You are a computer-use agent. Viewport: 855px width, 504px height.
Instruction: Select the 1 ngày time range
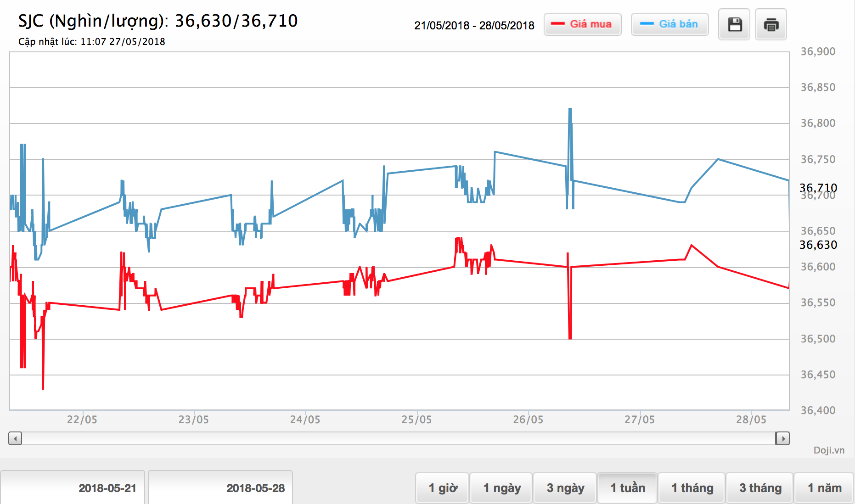point(501,488)
